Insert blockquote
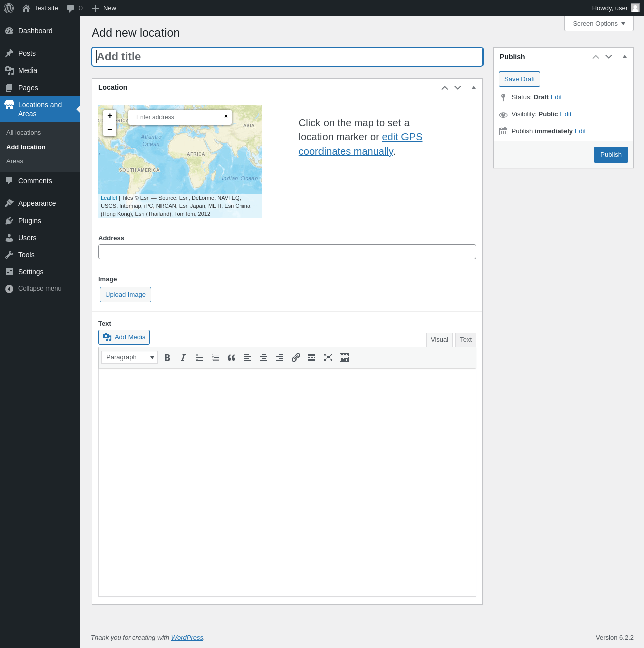644x648 pixels. coord(231,357)
